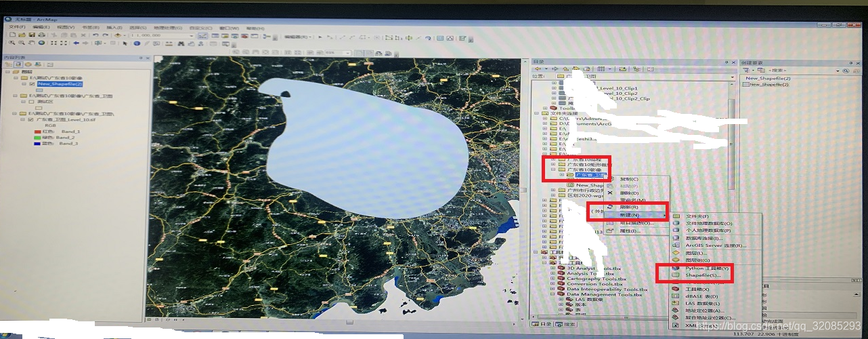The image size is (868, 339).
Task: Click red Band_1 color swatch
Action: 37,132
